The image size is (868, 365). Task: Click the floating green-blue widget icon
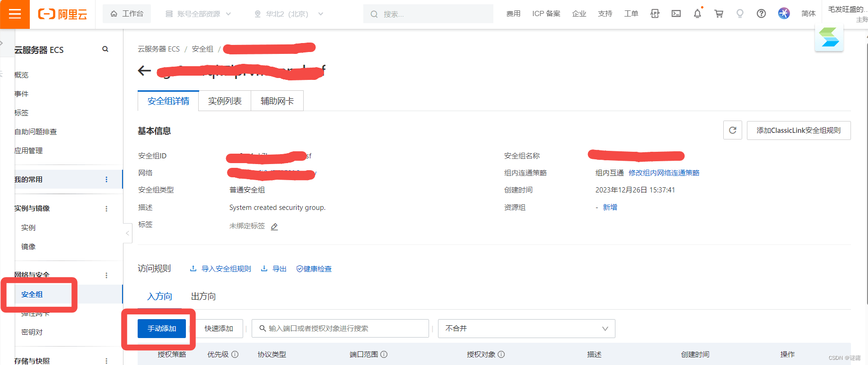(x=829, y=38)
